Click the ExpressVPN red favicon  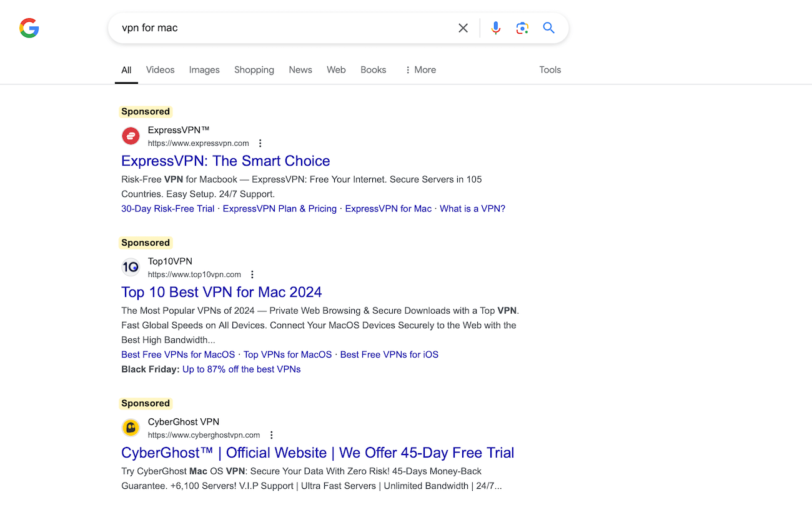[131, 136]
